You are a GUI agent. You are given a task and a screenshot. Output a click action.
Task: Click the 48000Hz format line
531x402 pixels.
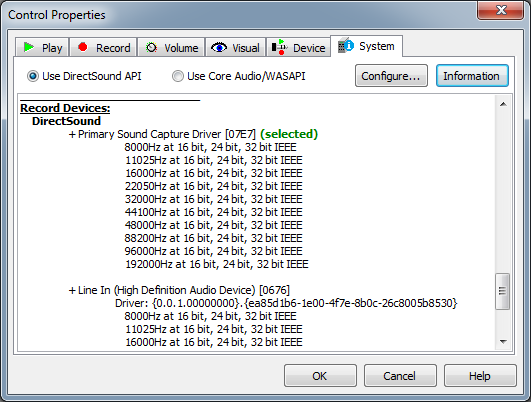pyautogui.click(x=213, y=225)
